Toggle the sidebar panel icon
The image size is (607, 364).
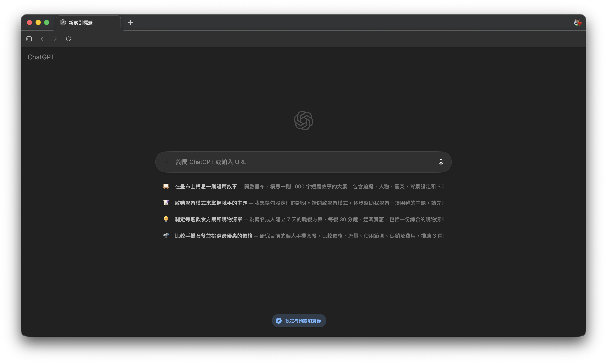[29, 39]
